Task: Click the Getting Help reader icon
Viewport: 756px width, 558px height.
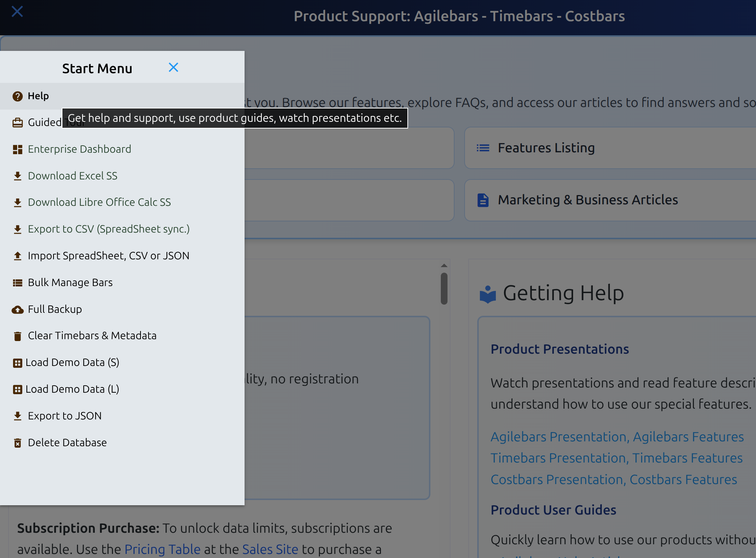Action: pos(488,294)
